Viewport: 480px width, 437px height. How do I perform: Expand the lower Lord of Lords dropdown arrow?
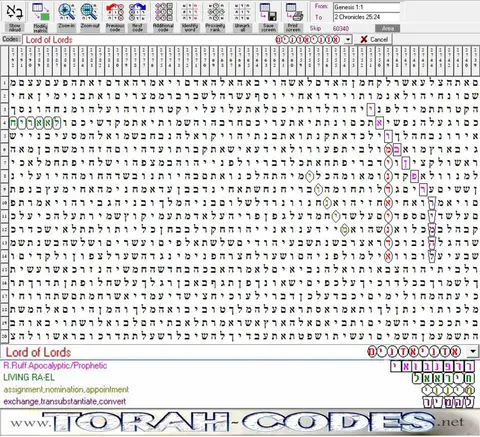click(473, 351)
